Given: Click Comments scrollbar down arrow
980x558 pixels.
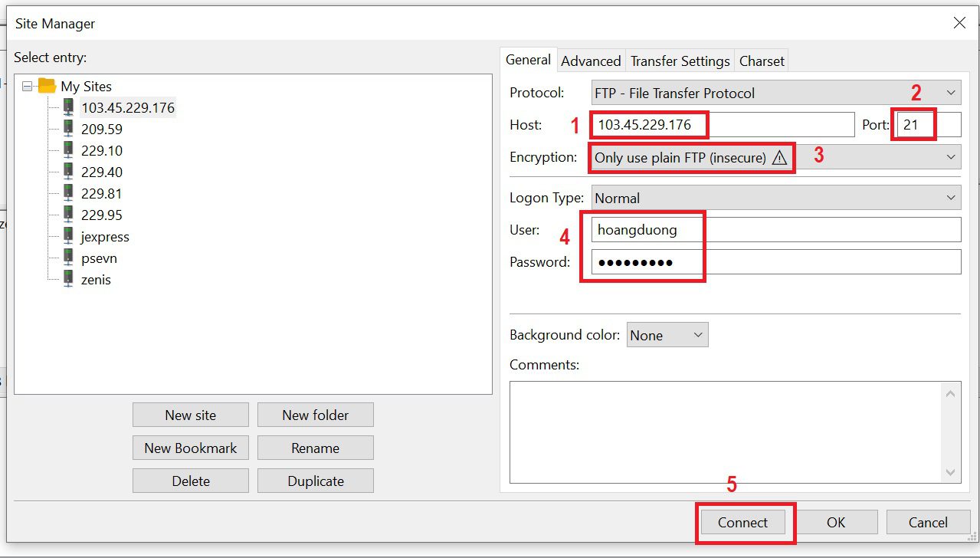Looking at the screenshot, I should tap(951, 471).
